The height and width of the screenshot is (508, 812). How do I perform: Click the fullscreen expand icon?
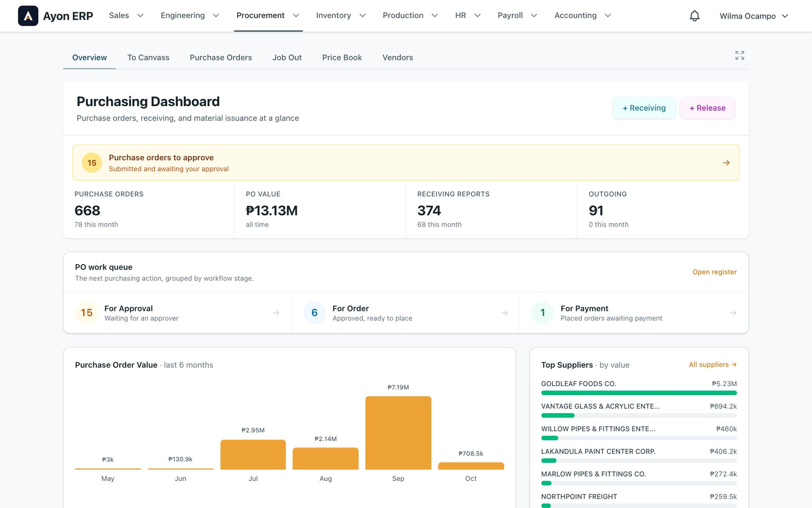[x=740, y=56]
